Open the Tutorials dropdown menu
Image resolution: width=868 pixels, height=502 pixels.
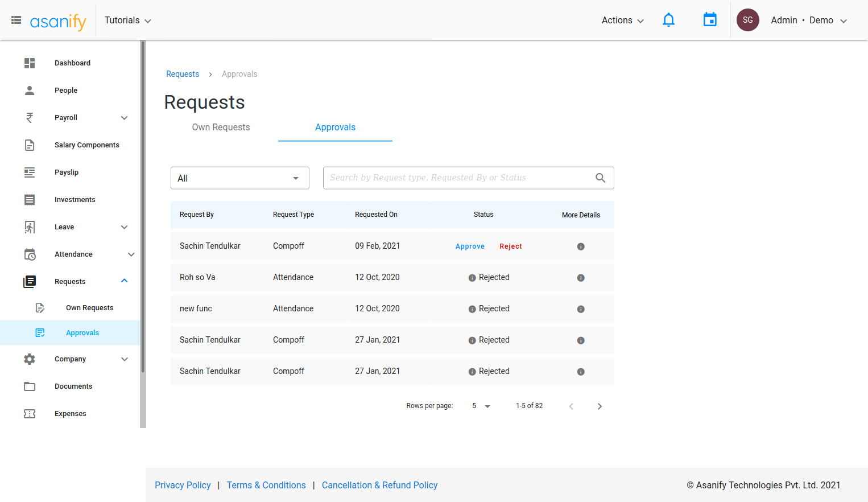tap(127, 20)
